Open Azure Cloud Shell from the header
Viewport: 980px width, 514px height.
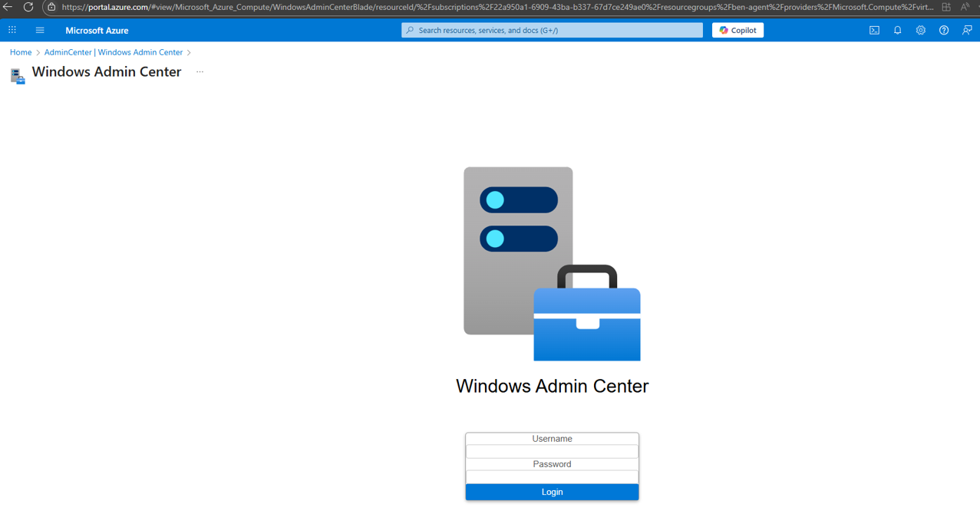(x=874, y=31)
